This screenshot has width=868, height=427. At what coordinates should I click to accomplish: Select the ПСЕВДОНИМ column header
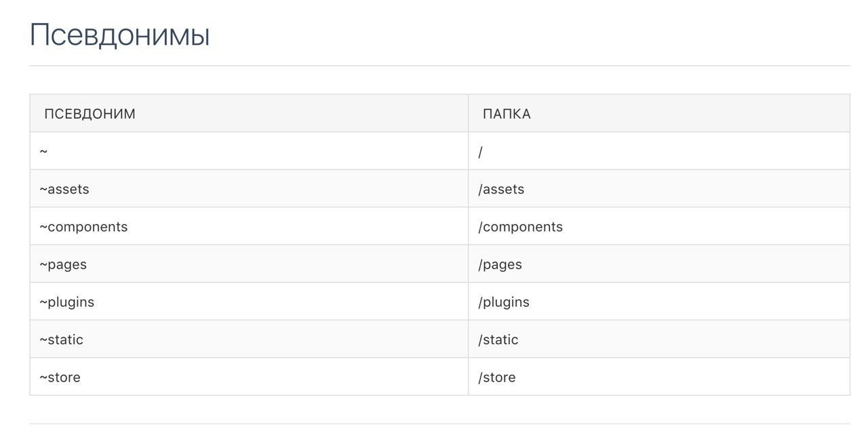click(x=249, y=113)
